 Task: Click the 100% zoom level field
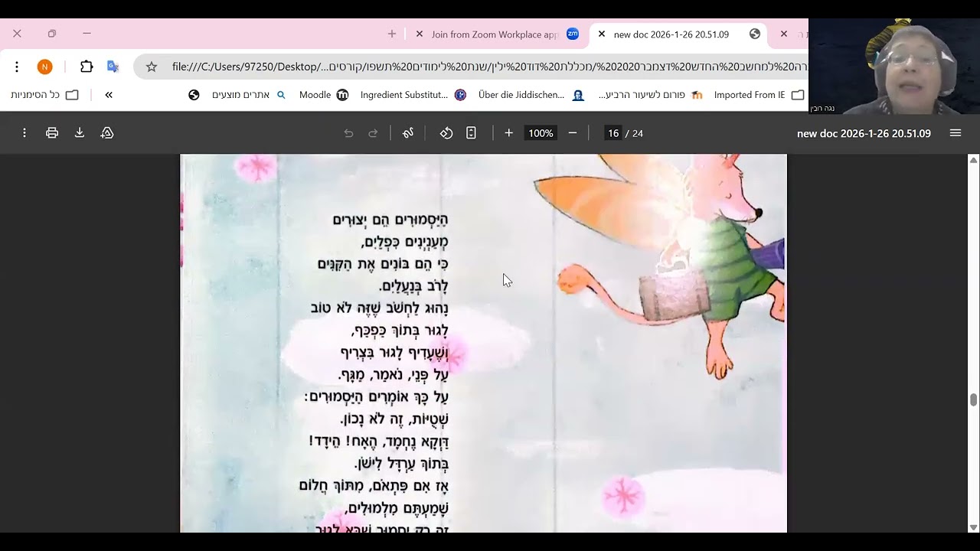coord(541,133)
